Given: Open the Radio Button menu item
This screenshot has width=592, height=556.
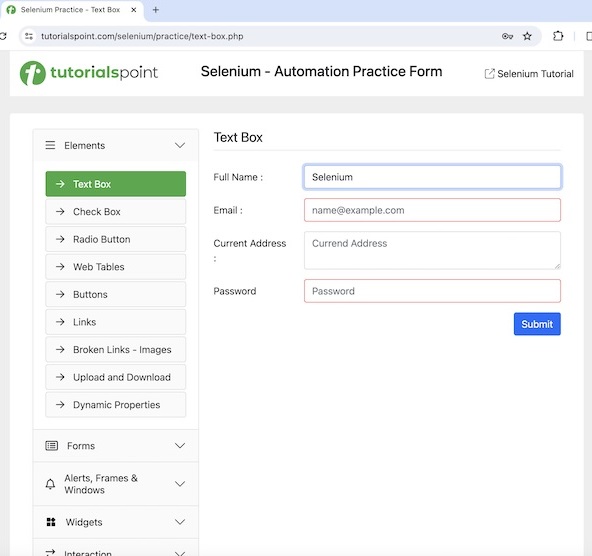Looking at the screenshot, I should (116, 239).
